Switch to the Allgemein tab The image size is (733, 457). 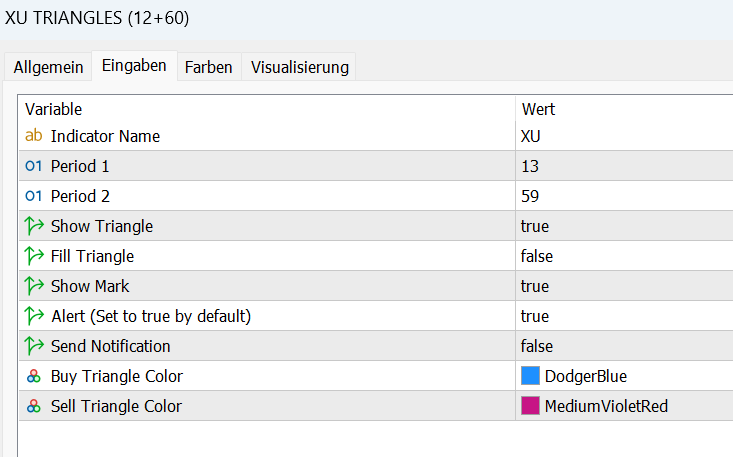[47, 67]
